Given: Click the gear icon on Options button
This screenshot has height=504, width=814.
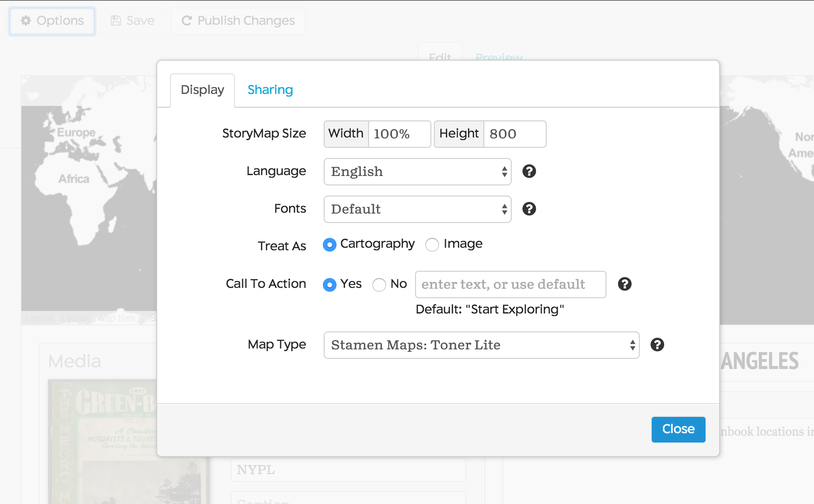Looking at the screenshot, I should tap(26, 21).
